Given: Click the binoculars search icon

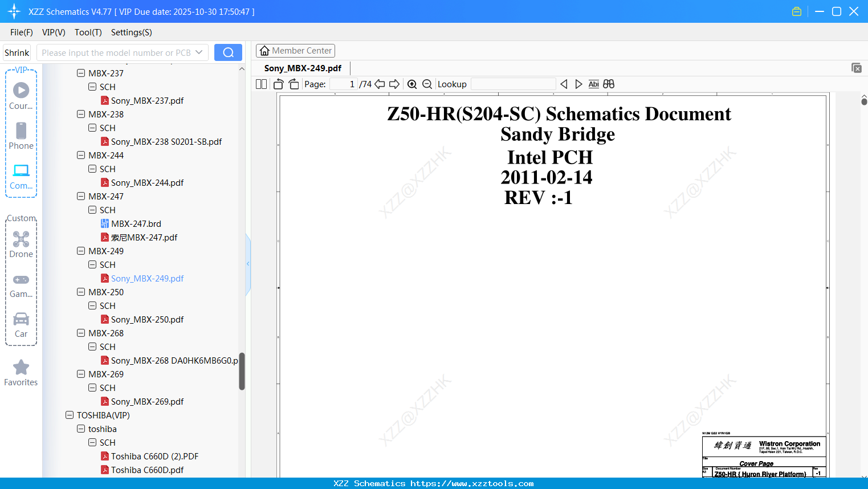Looking at the screenshot, I should click(609, 84).
